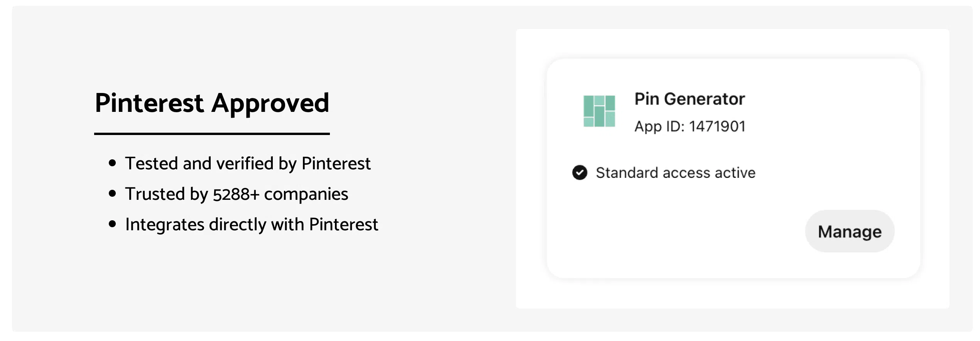Click the bullet dot before Tested and verified
The image size is (980, 341).
(112, 163)
